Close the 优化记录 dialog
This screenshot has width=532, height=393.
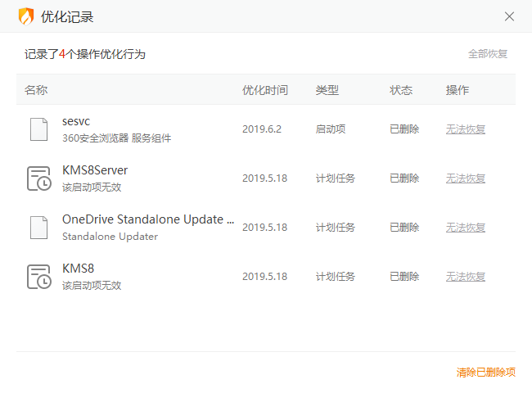pos(509,16)
